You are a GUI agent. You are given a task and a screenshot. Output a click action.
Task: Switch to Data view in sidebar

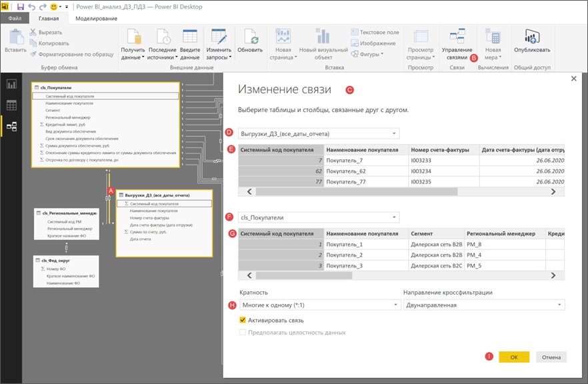tap(11, 105)
